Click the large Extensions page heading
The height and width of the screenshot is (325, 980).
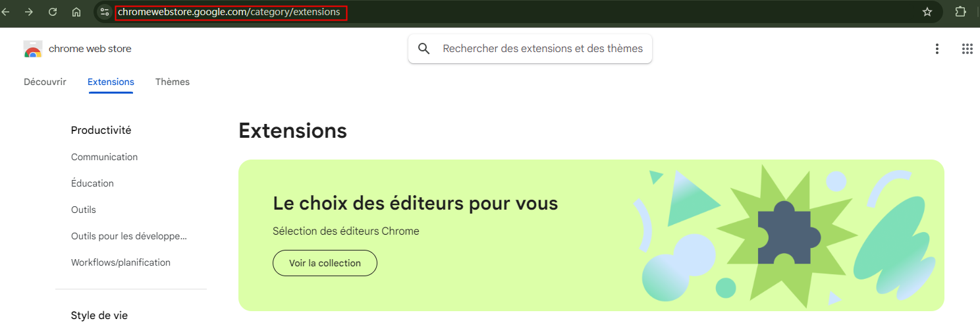(x=292, y=131)
